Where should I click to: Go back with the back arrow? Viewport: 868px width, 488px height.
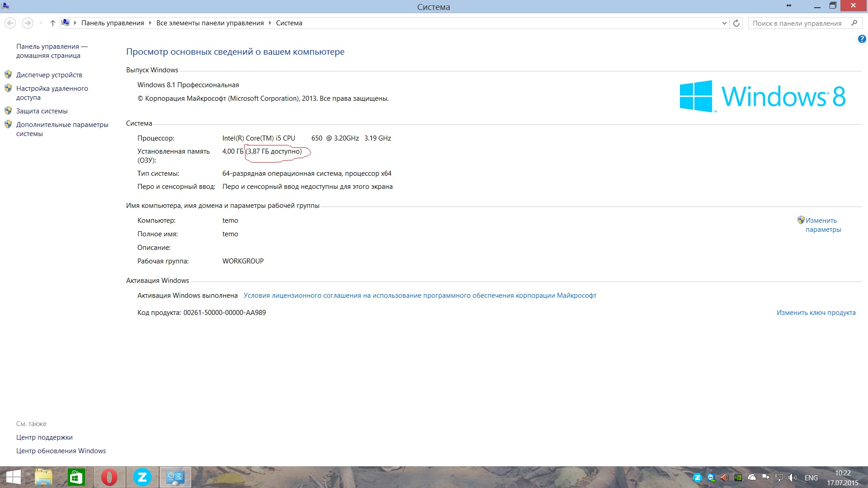coord(10,23)
